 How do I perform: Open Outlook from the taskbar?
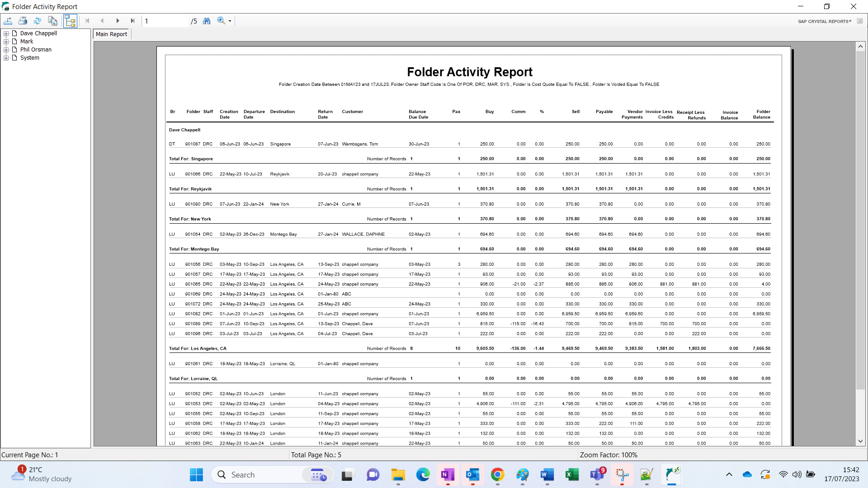[472, 475]
